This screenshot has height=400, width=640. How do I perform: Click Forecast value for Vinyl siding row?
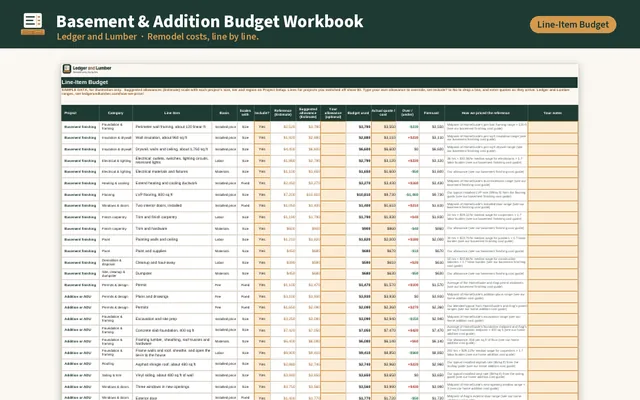431,375
